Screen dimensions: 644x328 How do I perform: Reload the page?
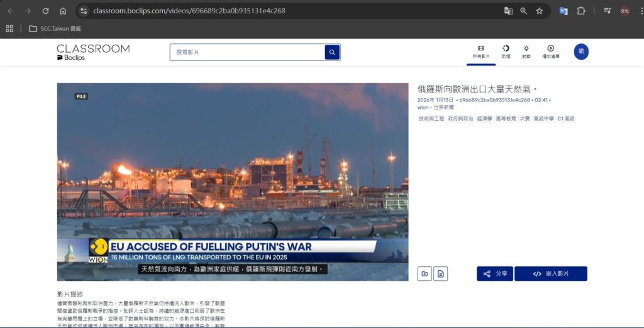(x=45, y=11)
